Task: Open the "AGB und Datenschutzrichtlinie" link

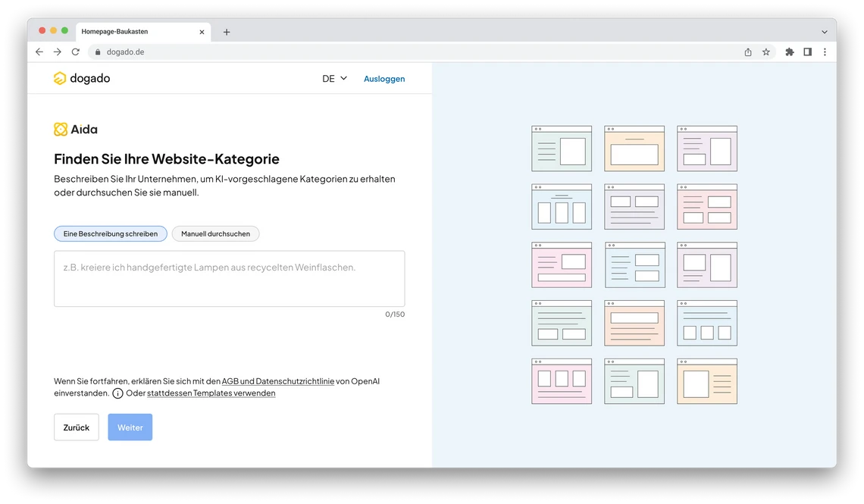Action: point(277,381)
